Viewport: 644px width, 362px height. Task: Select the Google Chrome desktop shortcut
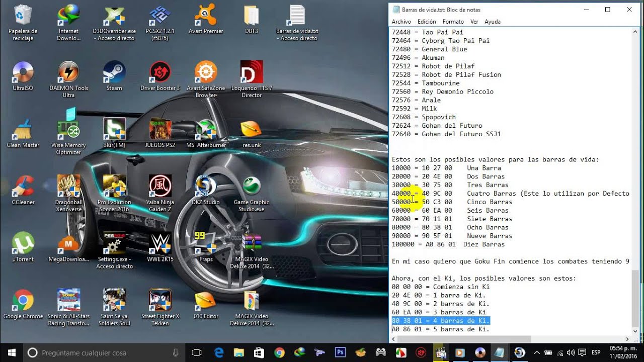23,305
